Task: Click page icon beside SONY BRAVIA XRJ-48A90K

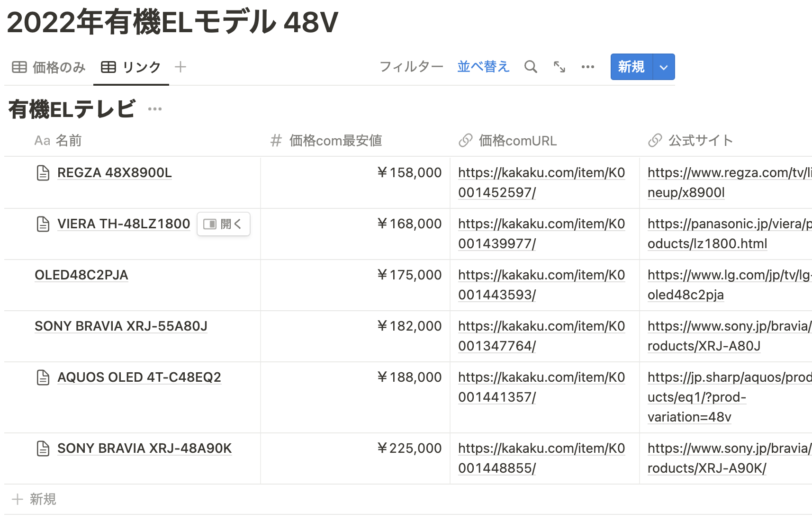Action: pos(43,449)
